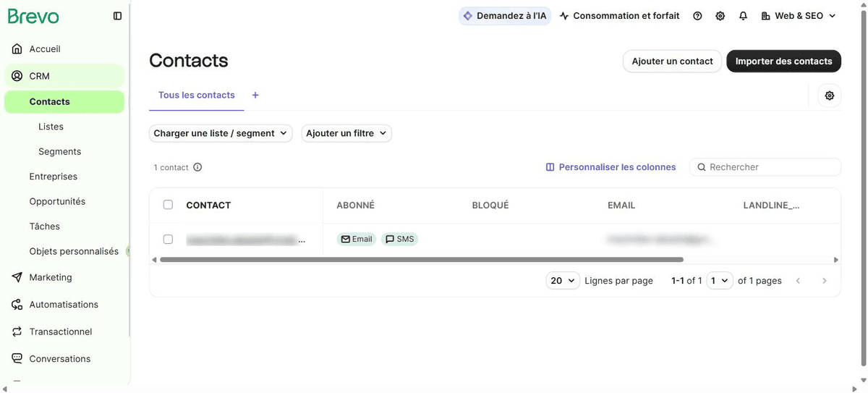
Task: Open Segments in the sidebar
Action: coord(59,151)
